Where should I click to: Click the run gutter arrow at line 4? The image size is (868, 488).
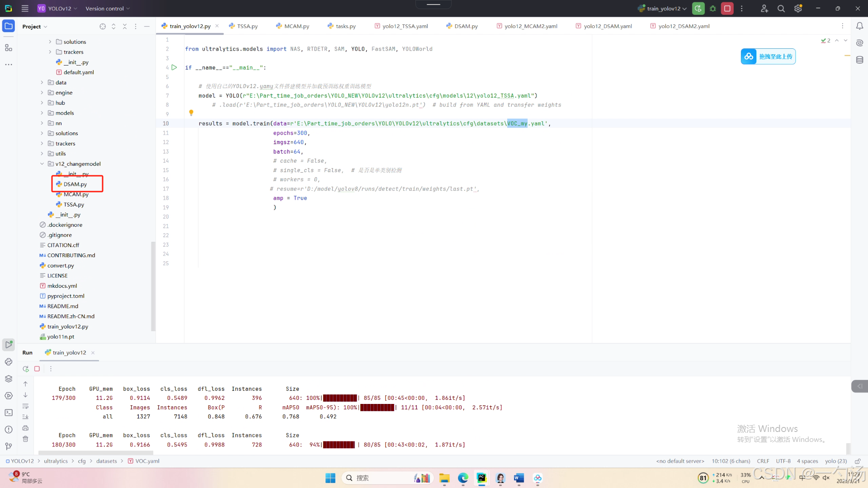pyautogui.click(x=174, y=67)
